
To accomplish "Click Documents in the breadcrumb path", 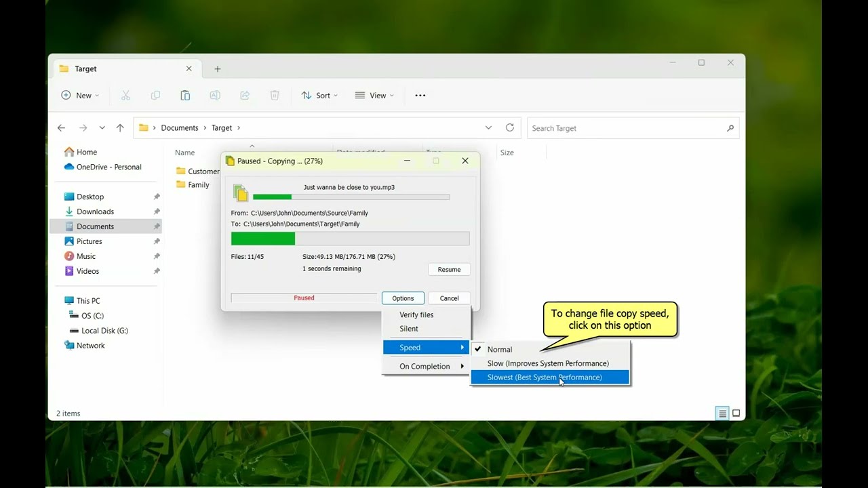I will [180, 128].
